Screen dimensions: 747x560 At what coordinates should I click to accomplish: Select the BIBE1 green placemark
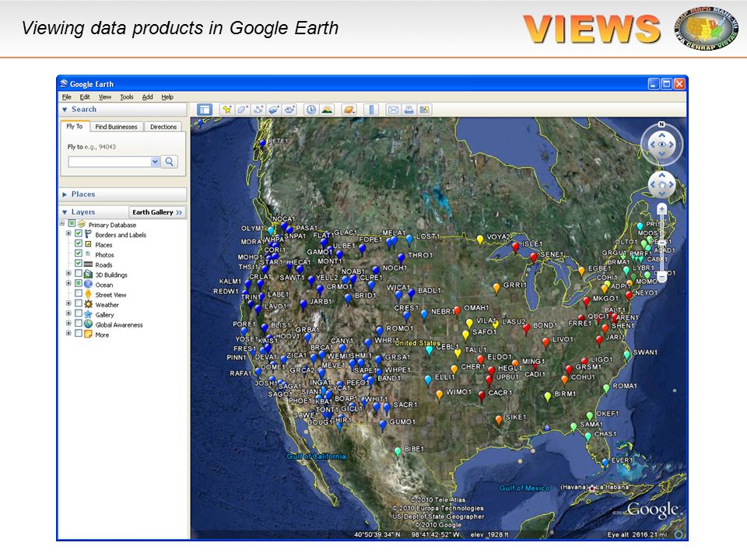398,453
